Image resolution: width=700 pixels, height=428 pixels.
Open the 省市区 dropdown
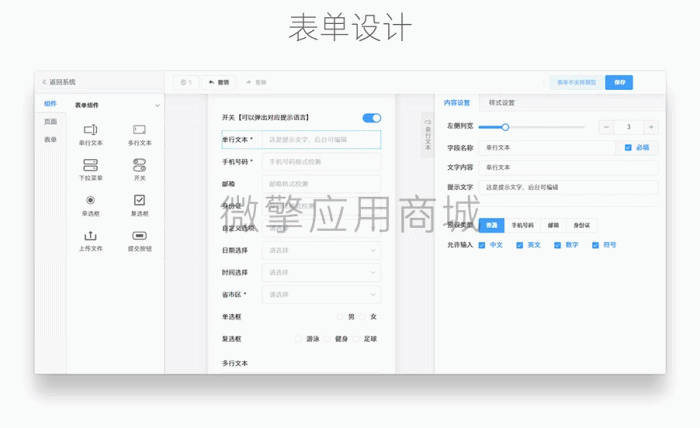point(321,295)
